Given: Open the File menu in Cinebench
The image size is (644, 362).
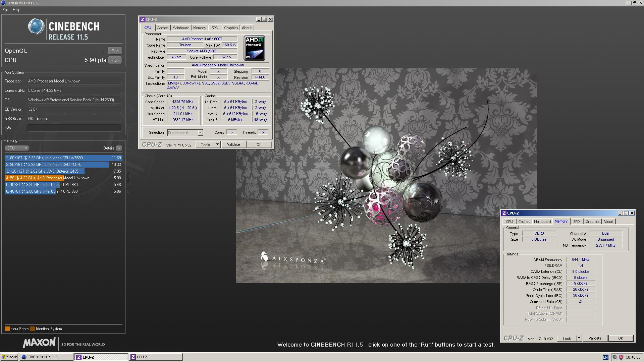Looking at the screenshot, I should pos(5,10).
